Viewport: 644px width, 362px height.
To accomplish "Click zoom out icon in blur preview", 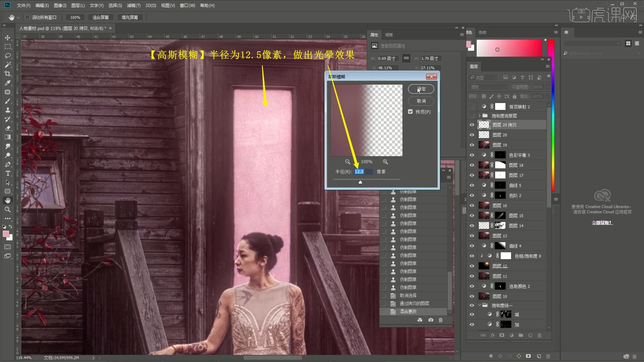I will [x=347, y=162].
